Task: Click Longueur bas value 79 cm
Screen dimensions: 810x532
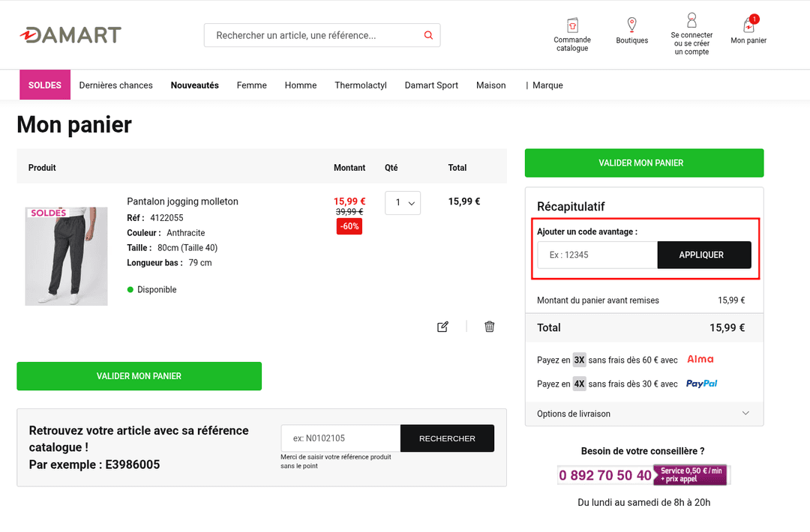Action: [200, 263]
